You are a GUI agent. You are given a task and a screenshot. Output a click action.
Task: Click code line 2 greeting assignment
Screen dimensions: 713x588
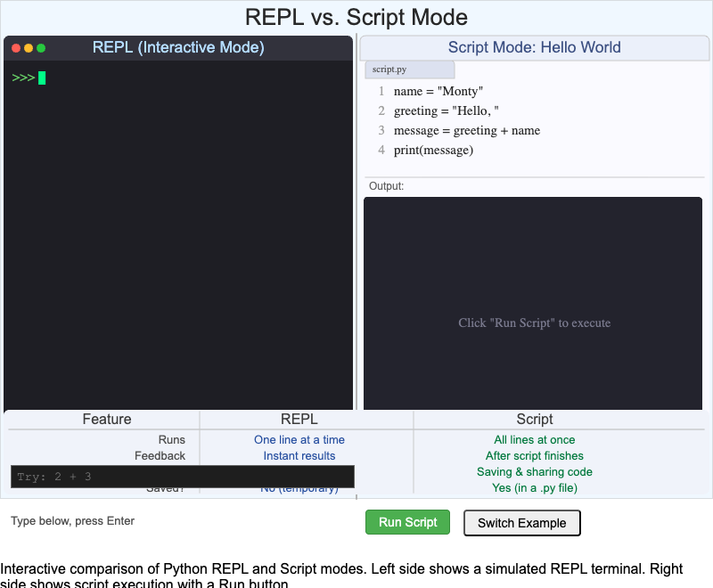(x=446, y=110)
